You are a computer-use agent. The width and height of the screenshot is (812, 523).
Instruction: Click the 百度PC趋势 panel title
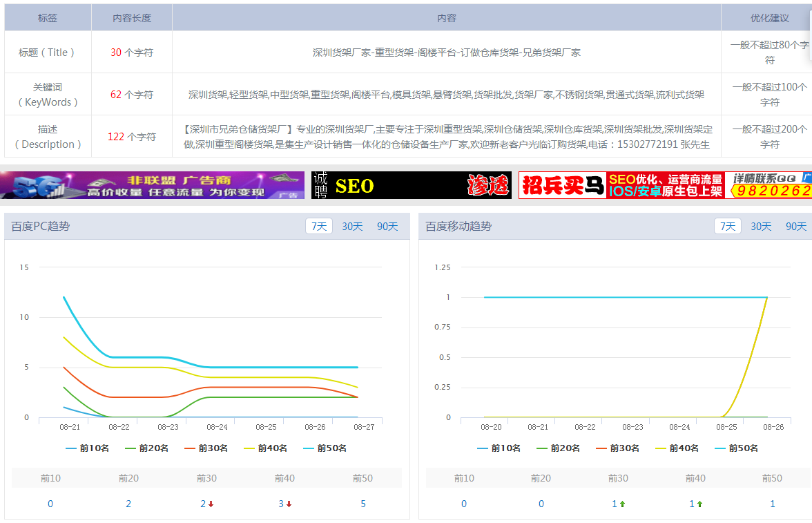point(40,227)
